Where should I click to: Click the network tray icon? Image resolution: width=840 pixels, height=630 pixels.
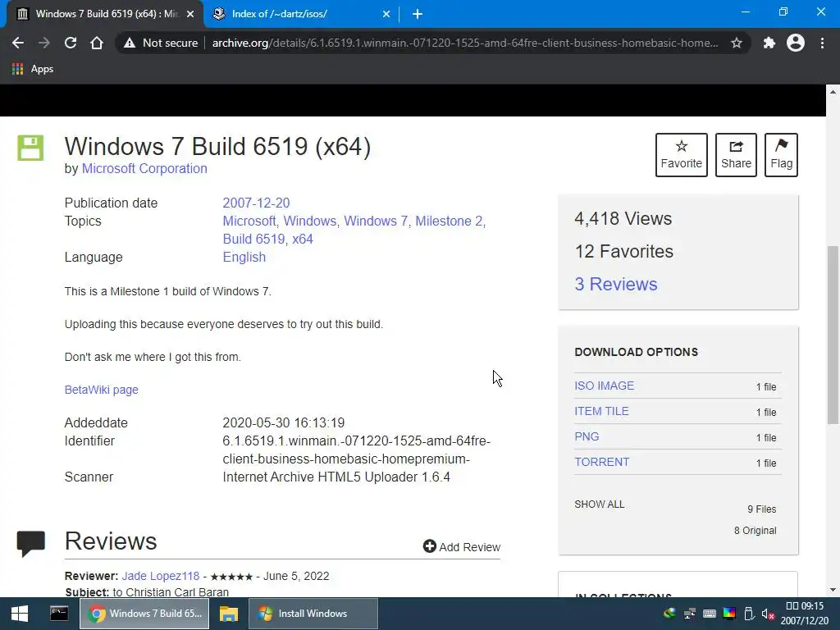pyautogui.click(x=689, y=614)
